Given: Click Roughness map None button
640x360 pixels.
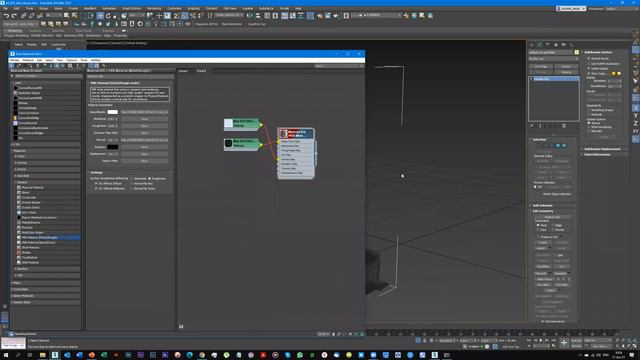Looking at the screenshot, I should coord(144,126).
